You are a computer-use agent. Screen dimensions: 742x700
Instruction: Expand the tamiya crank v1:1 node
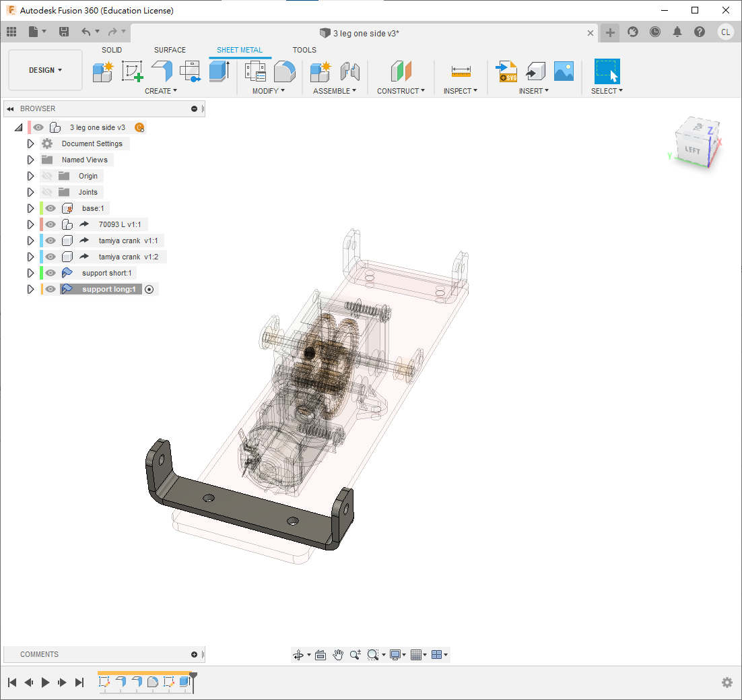30,241
